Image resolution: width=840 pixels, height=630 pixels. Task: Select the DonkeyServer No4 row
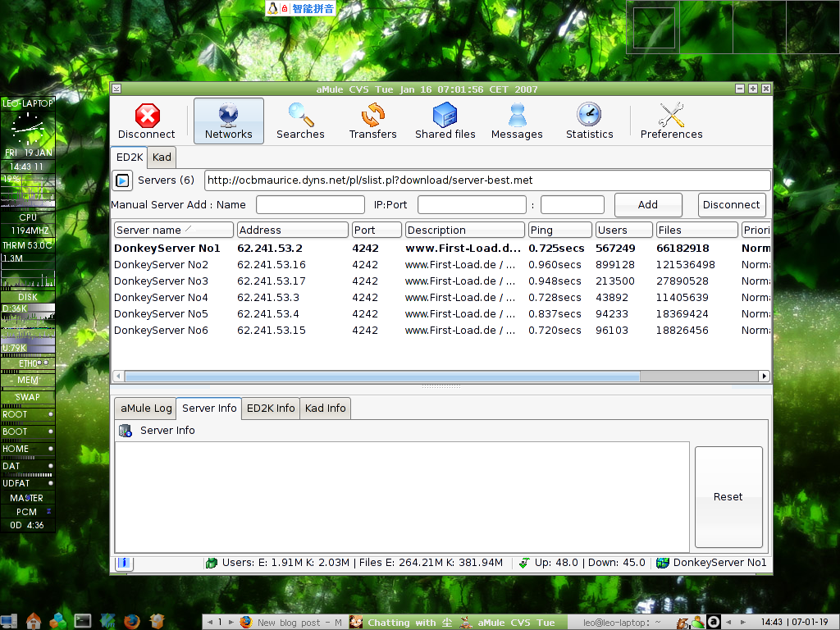(441, 297)
